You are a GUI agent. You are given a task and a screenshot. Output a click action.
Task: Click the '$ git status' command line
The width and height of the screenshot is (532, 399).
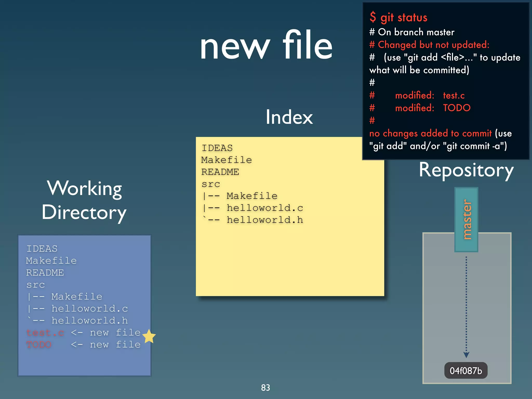398,17
